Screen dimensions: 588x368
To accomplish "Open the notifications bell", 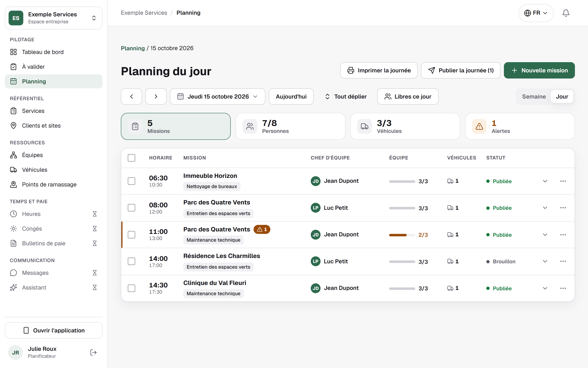I will 566,13.
